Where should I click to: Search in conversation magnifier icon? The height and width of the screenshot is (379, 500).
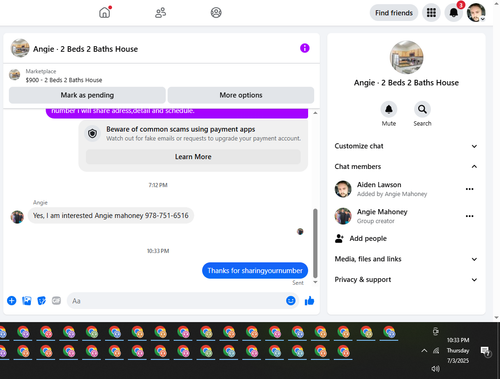(422, 109)
